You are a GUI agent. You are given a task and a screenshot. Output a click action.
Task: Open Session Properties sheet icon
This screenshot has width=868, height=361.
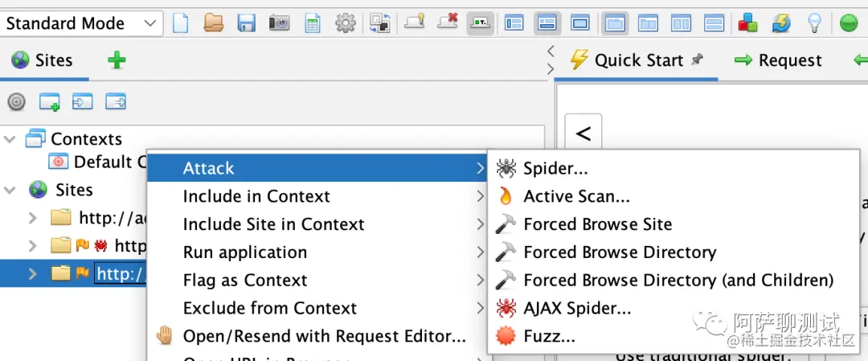click(x=313, y=23)
